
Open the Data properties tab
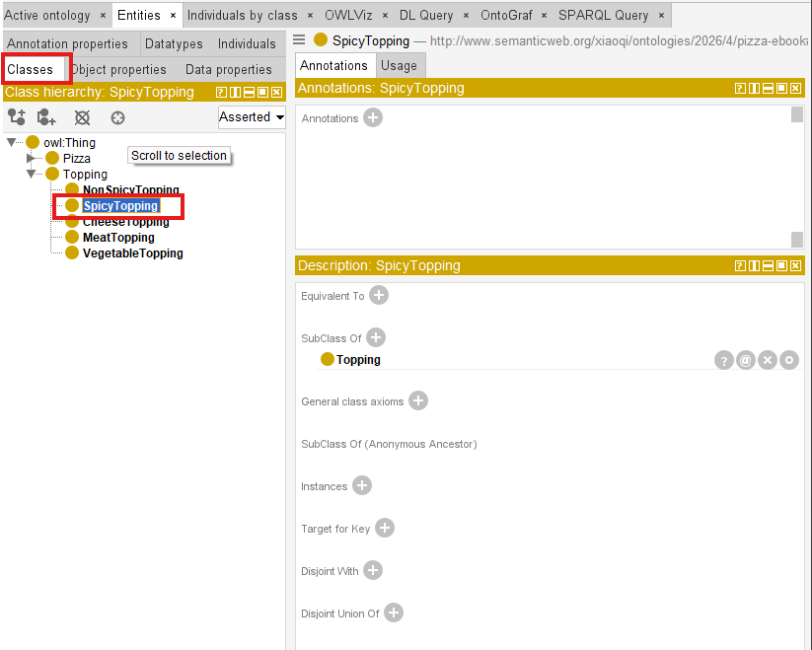228,69
